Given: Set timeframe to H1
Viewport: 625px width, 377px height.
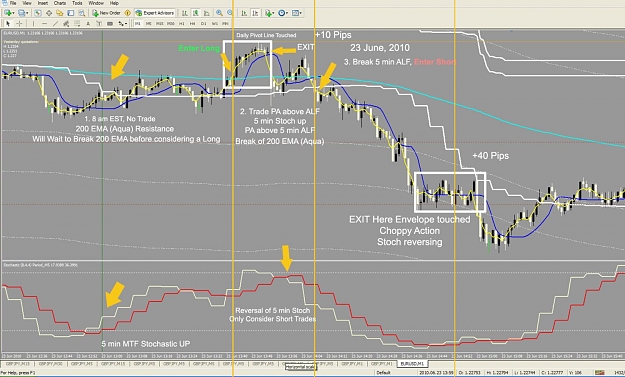Looking at the screenshot, I should click(x=181, y=24).
